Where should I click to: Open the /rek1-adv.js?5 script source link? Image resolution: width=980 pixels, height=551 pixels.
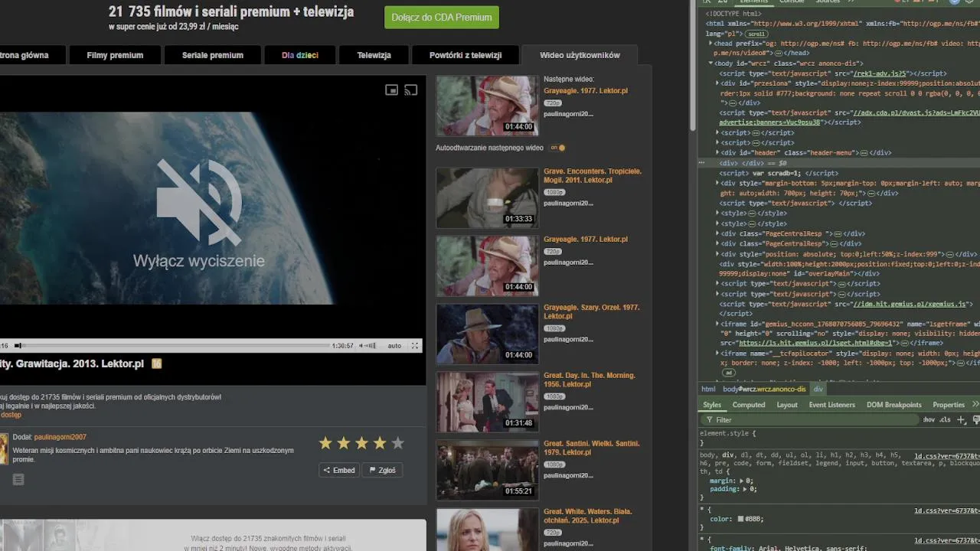coord(880,73)
